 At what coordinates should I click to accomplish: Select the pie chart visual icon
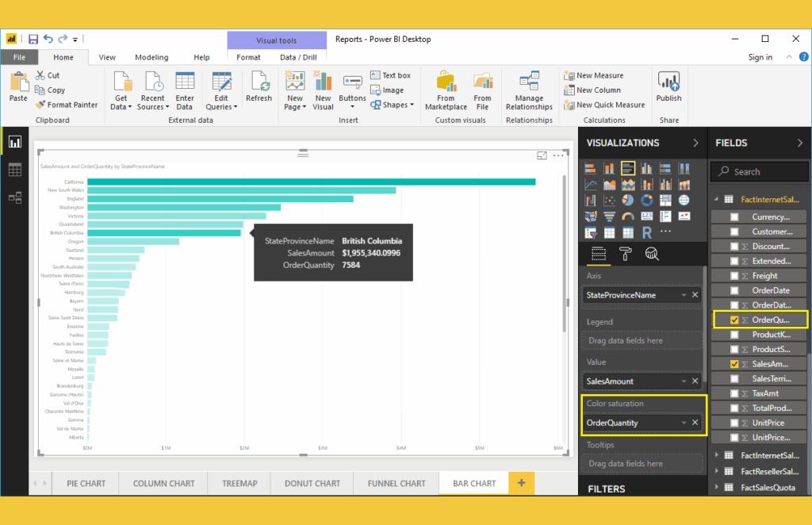pyautogui.click(x=628, y=201)
